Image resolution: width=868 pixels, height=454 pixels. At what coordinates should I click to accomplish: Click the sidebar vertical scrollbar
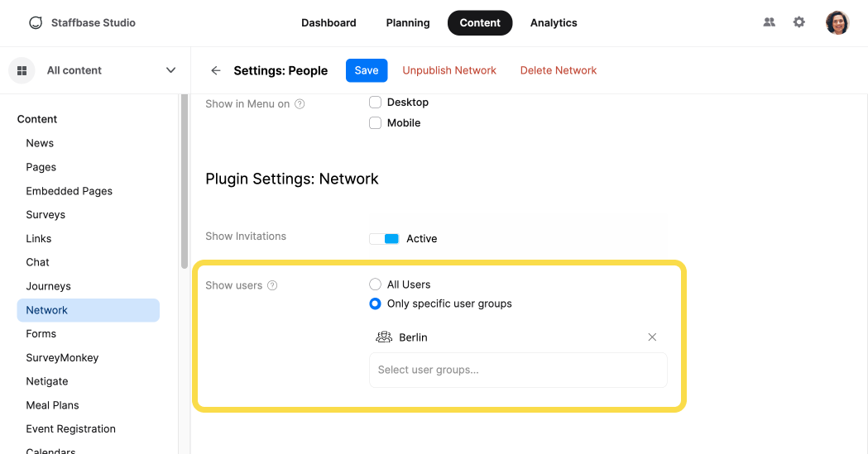(x=185, y=181)
